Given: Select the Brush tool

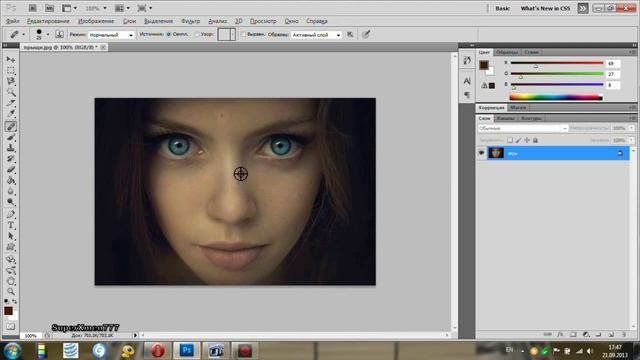Looking at the screenshot, I should click(x=11, y=137).
